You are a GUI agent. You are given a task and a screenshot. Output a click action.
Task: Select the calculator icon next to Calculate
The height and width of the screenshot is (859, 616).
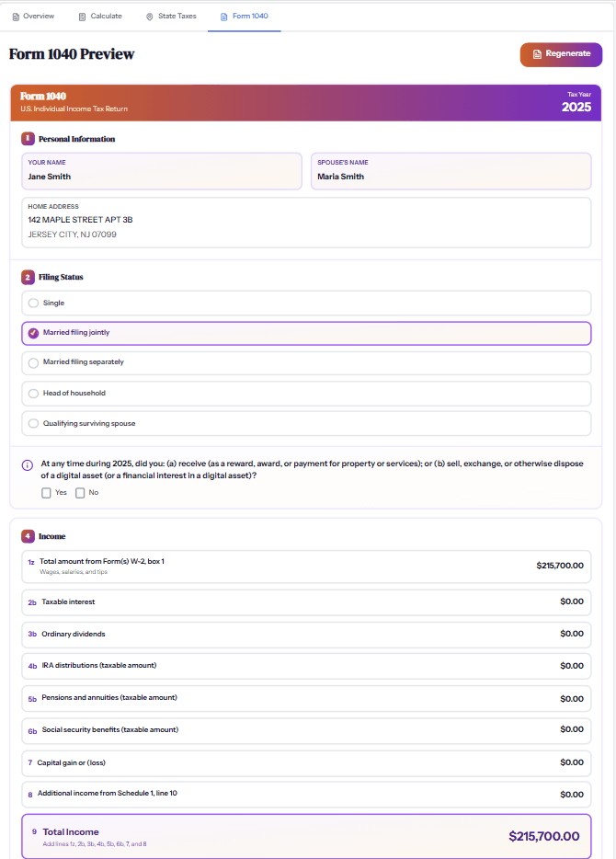pyautogui.click(x=81, y=16)
